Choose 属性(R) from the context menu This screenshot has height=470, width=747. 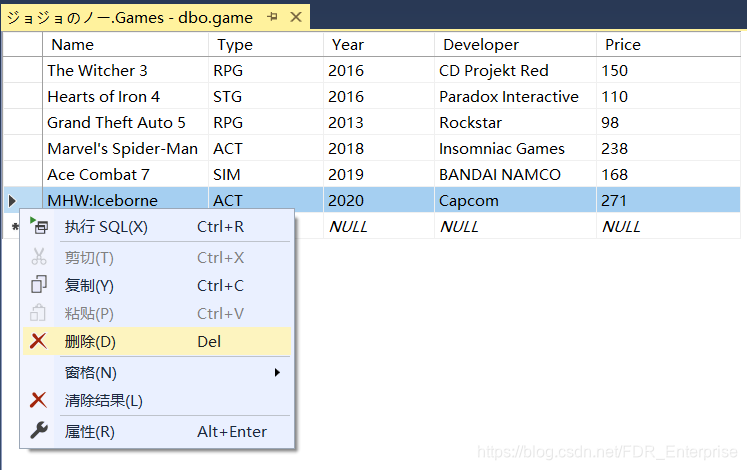pos(157,431)
